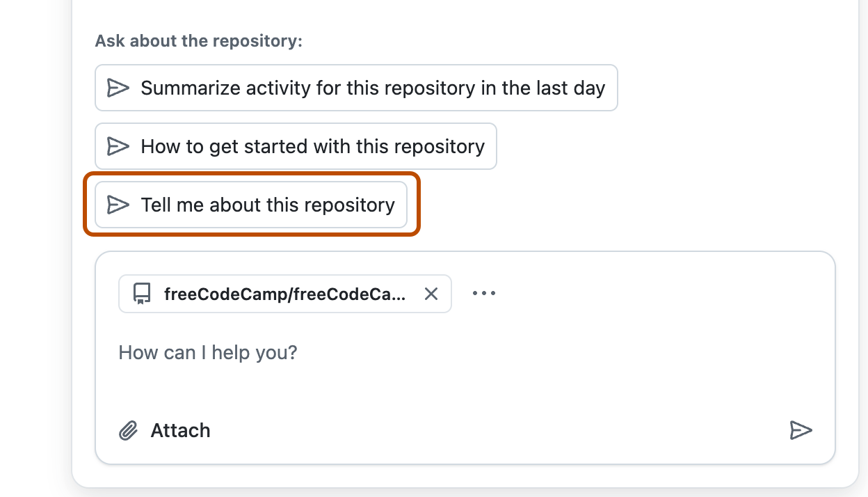This screenshot has width=868, height=497.
Task: Open the freeCodeCamp/freeCodeCamp repository chip
Action: coord(284,294)
